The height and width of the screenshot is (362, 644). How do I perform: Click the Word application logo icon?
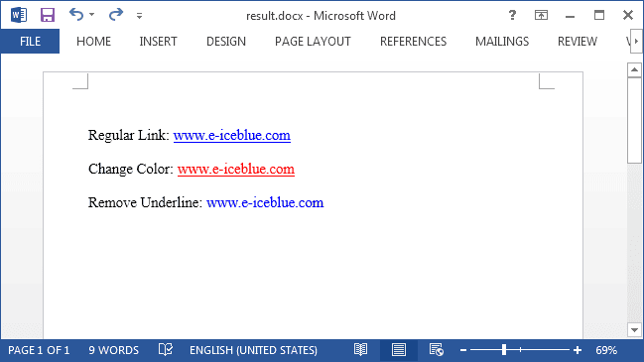pos(19,15)
